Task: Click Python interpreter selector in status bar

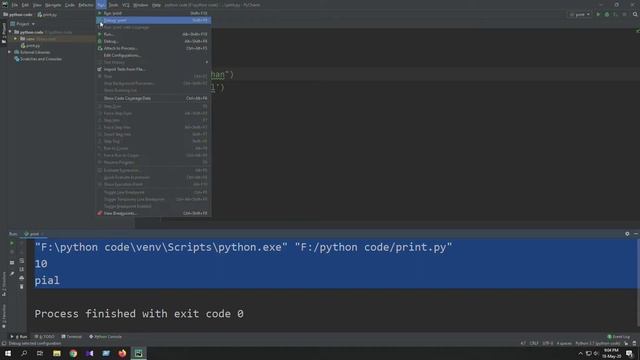Action: pos(598,344)
